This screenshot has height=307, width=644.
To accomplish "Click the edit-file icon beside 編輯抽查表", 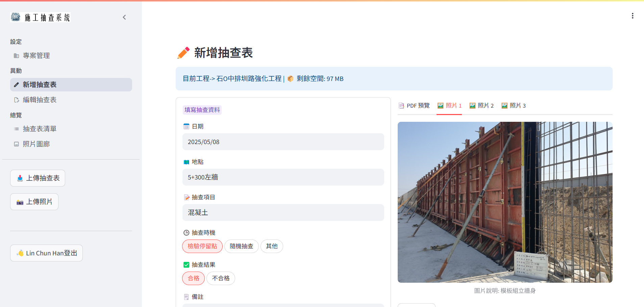I will tap(16, 100).
